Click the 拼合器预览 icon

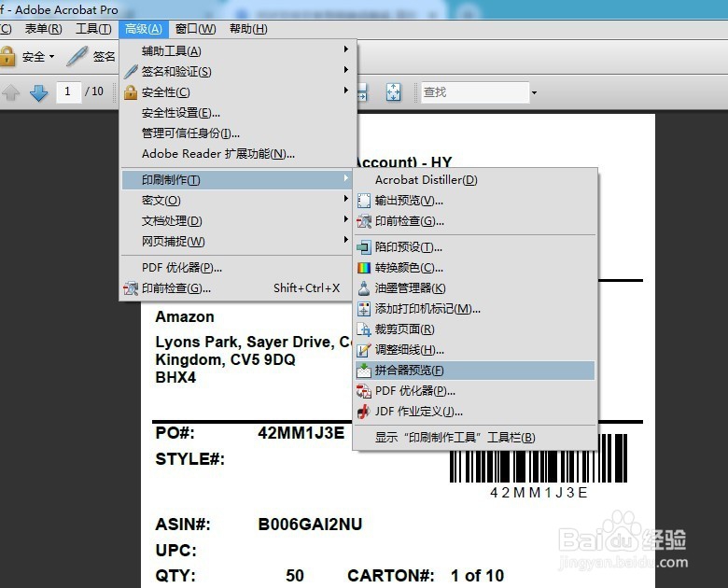pos(364,371)
